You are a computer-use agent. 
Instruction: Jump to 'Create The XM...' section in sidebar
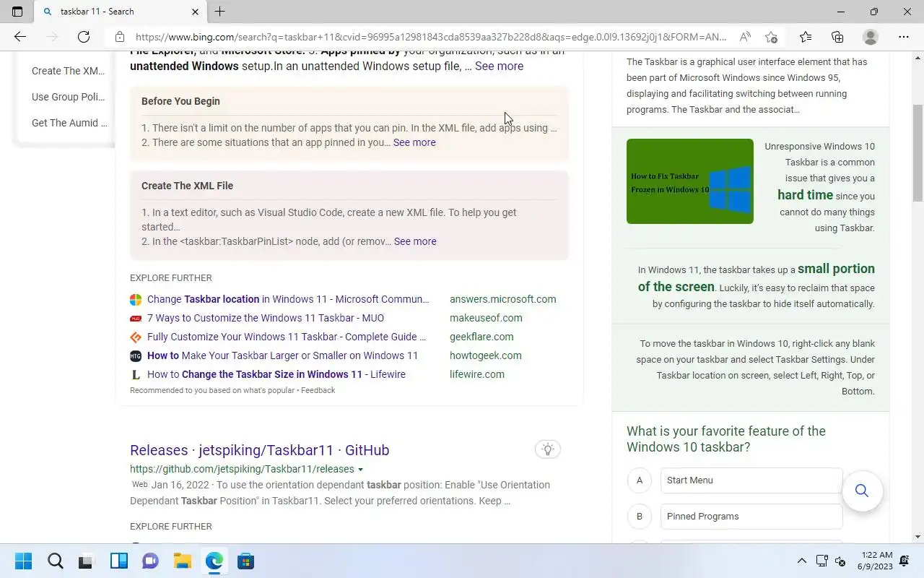pyautogui.click(x=68, y=71)
